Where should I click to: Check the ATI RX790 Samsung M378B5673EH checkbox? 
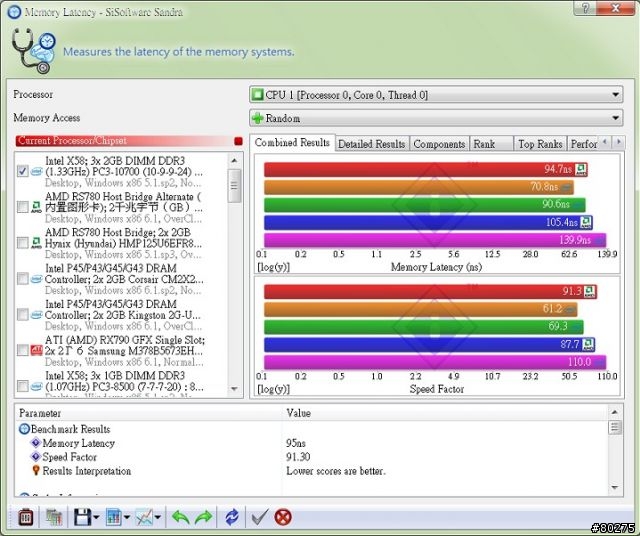22,350
